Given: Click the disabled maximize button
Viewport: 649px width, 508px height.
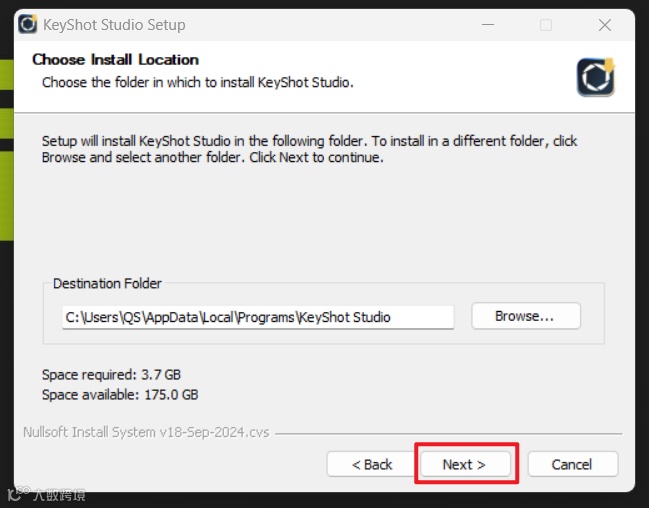Looking at the screenshot, I should [546, 25].
